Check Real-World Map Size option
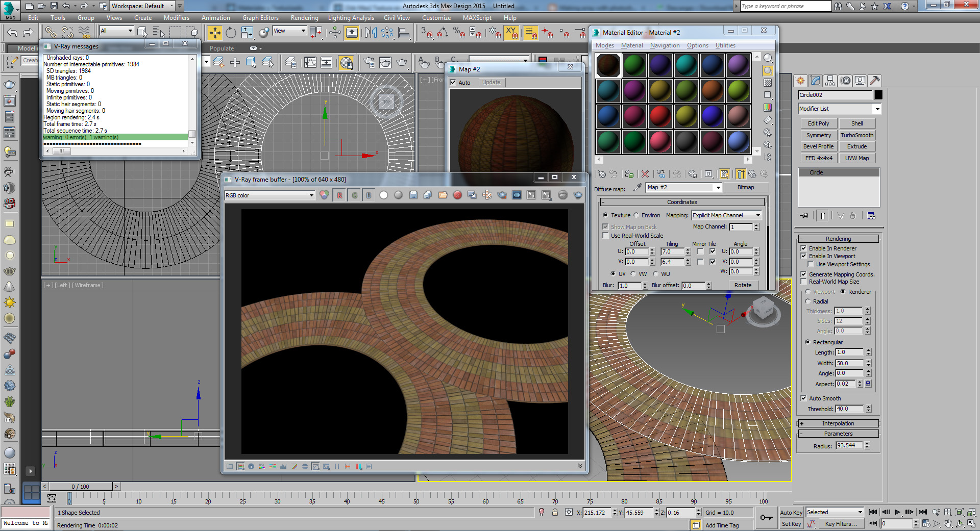The image size is (980, 531). pos(803,282)
